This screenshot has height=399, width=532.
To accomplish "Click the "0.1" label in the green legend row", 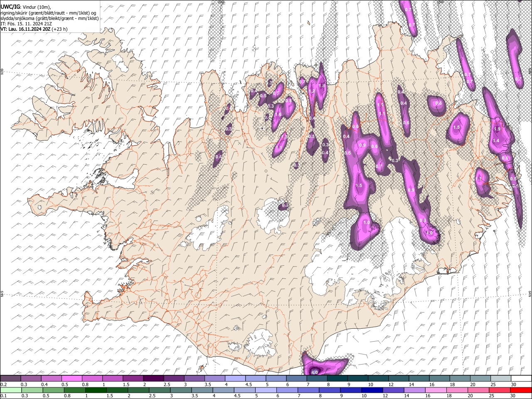I will tap(3, 396).
